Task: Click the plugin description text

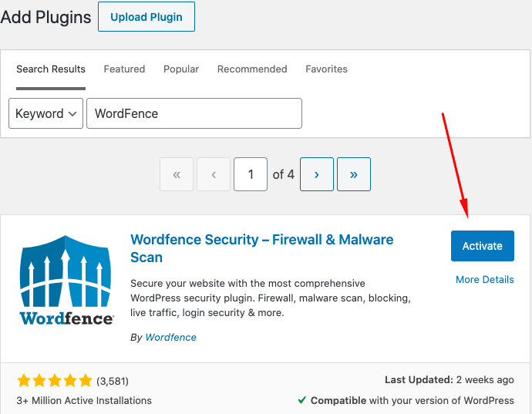Action: [x=271, y=298]
